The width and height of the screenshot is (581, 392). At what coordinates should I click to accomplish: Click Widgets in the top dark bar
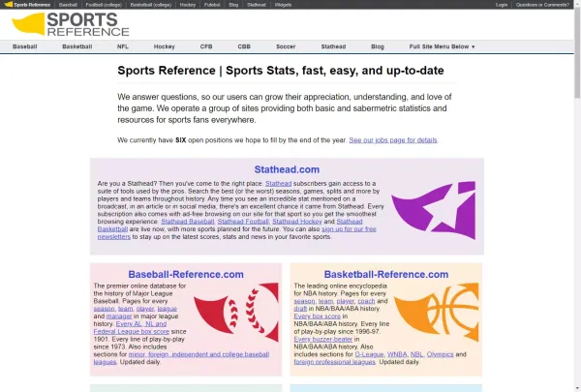click(x=283, y=5)
